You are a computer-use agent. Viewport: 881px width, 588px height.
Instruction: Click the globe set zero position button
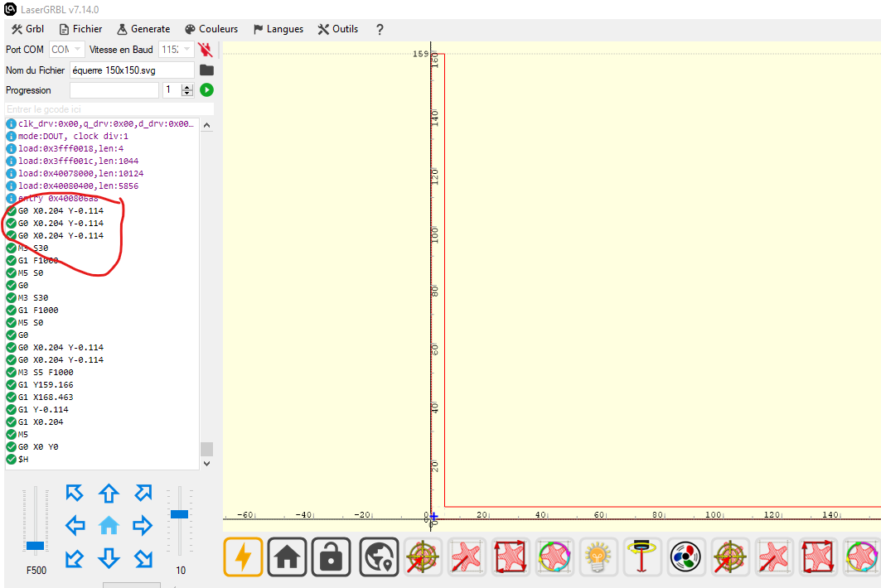point(380,557)
